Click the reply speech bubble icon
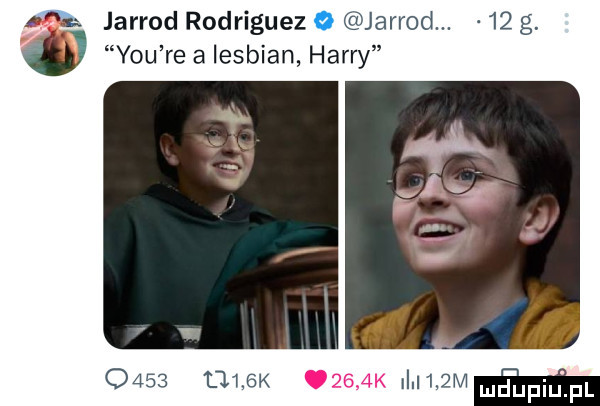 point(116,380)
